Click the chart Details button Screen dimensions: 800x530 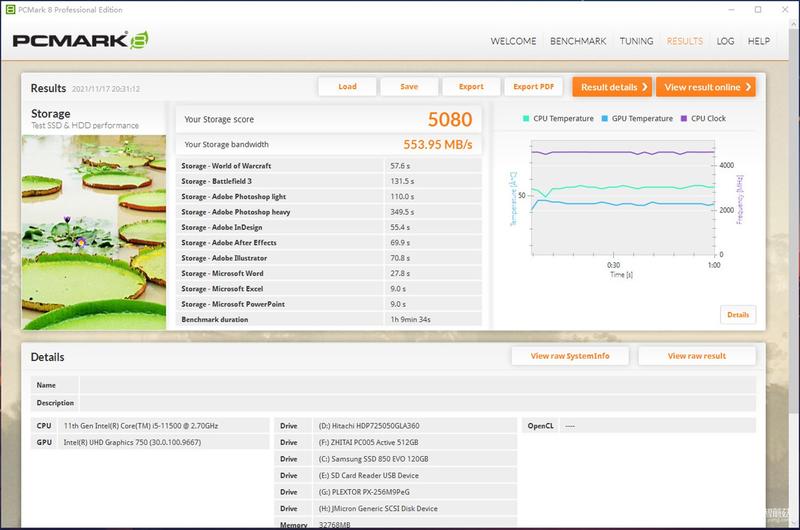[738, 315]
